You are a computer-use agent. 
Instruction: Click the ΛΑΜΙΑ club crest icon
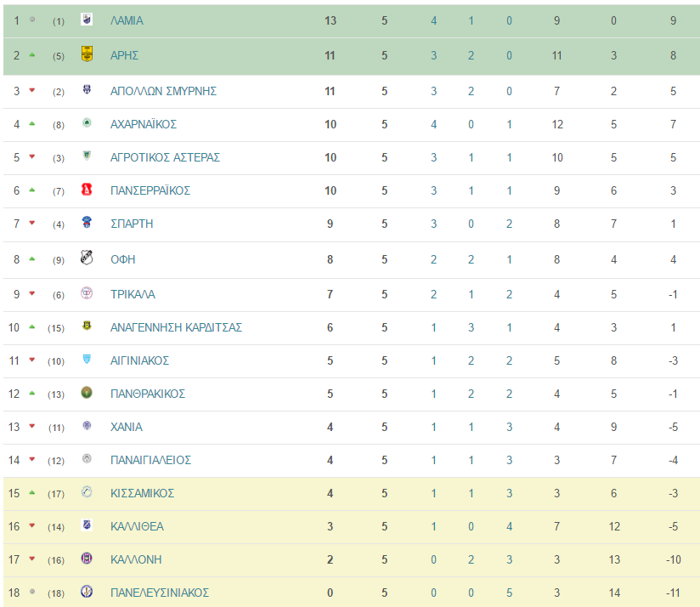click(x=87, y=20)
